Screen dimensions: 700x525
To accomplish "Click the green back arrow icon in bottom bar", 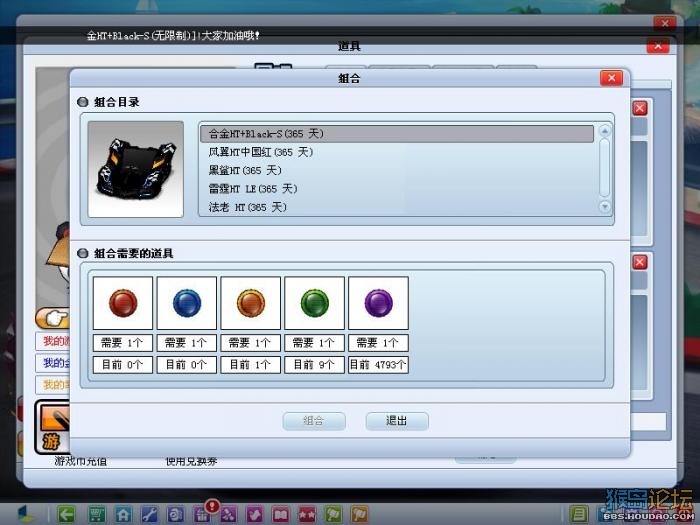I will 66,514.
